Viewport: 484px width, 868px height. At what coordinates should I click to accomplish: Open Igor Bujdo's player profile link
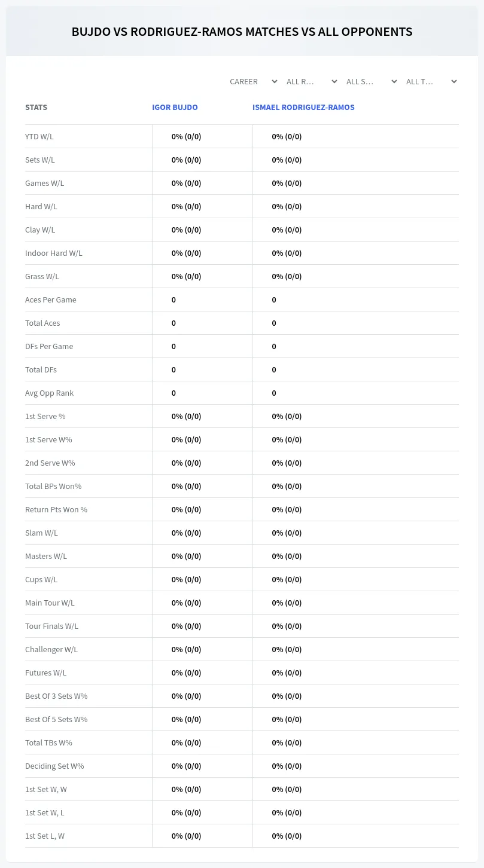[175, 108]
